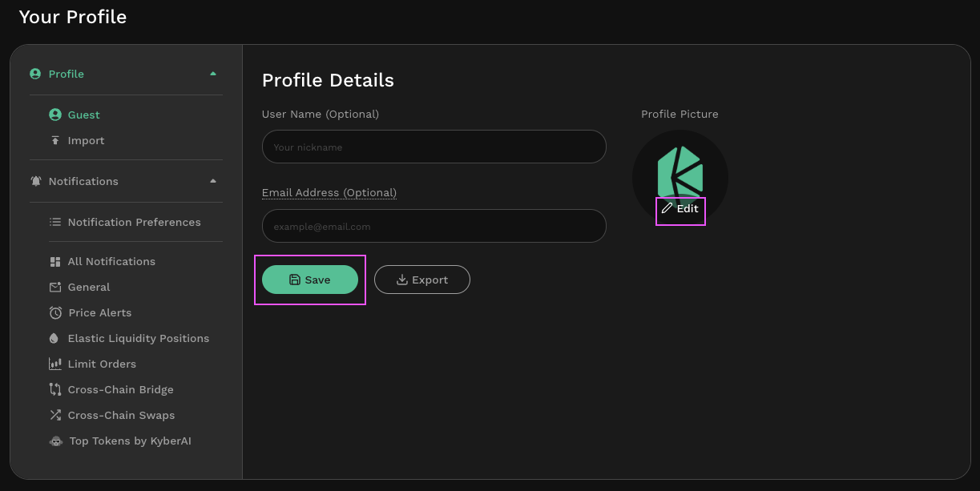Select the Notifications section header
Image resolution: width=980 pixels, height=491 pixels.
83,181
